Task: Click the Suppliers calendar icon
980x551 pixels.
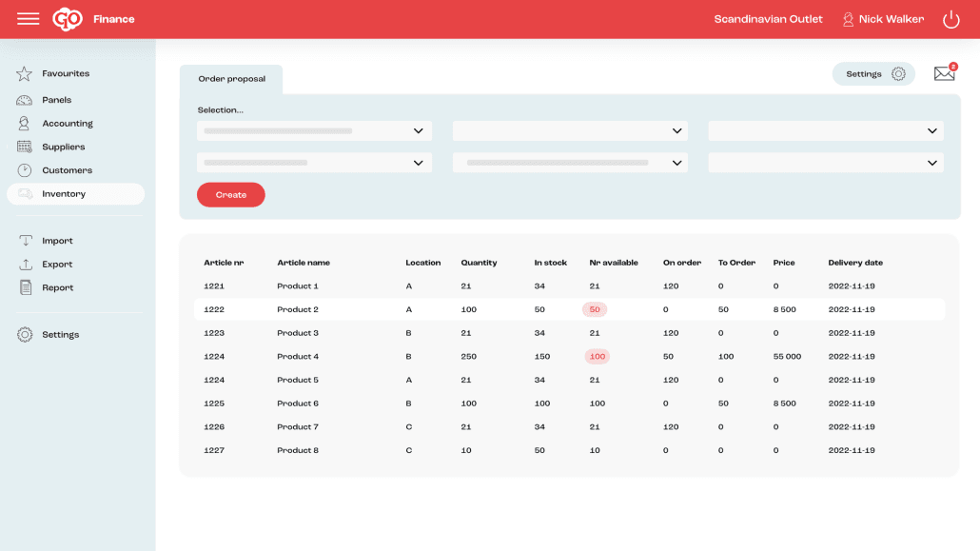Action: tap(25, 147)
